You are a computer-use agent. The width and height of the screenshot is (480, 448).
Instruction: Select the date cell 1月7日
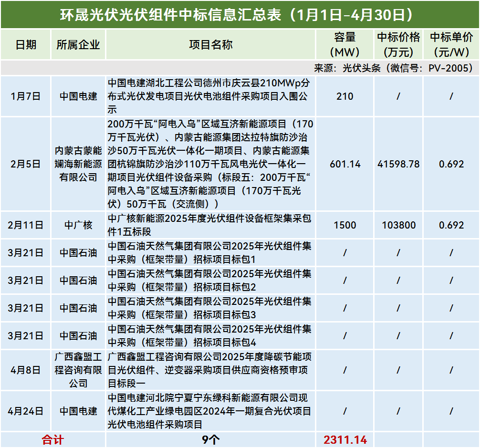pyautogui.click(x=25, y=96)
